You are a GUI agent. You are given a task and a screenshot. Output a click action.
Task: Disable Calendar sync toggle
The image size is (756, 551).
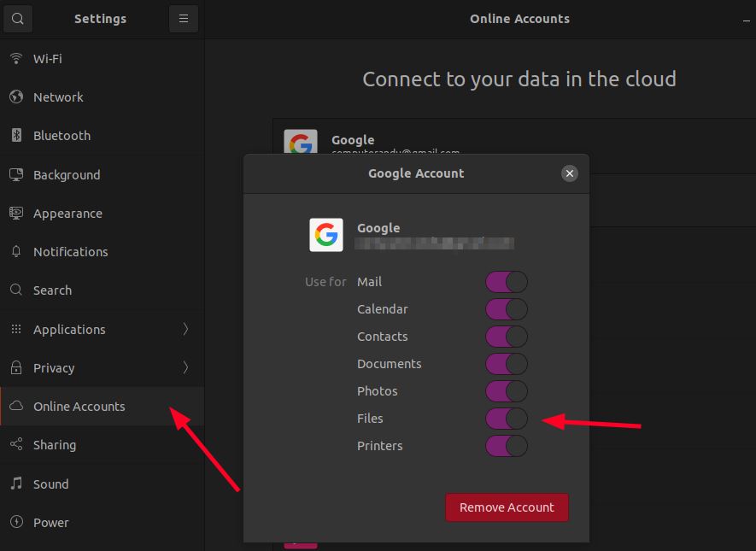(507, 309)
